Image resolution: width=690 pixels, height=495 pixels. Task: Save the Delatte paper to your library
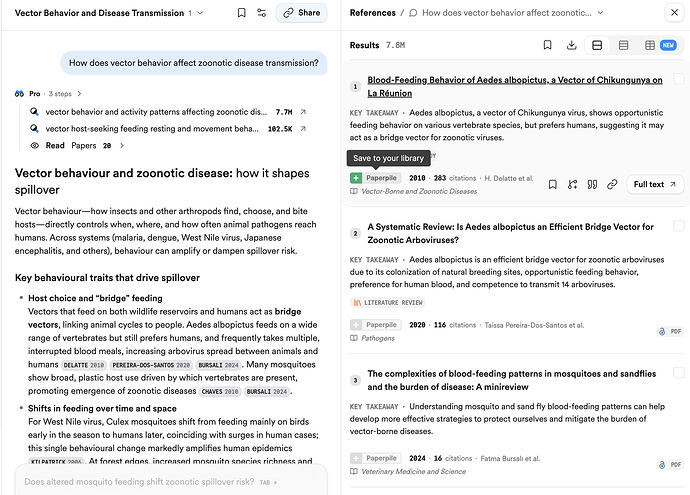(553, 184)
